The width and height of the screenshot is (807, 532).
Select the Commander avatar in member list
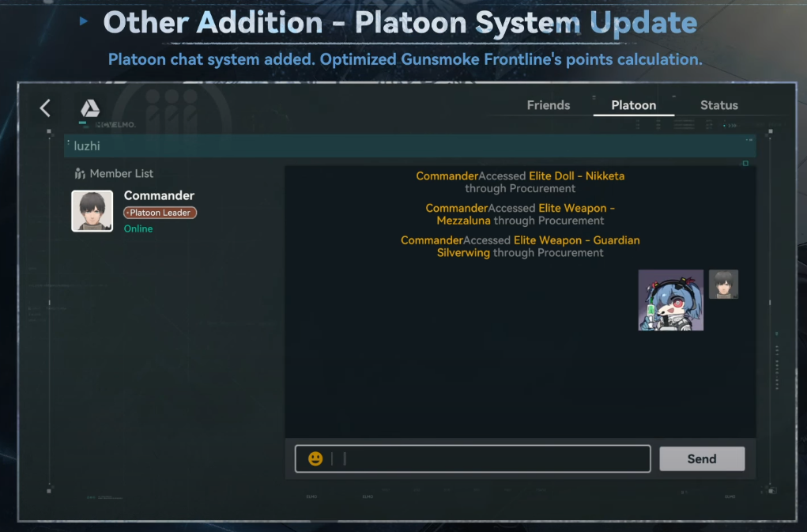pos(92,211)
